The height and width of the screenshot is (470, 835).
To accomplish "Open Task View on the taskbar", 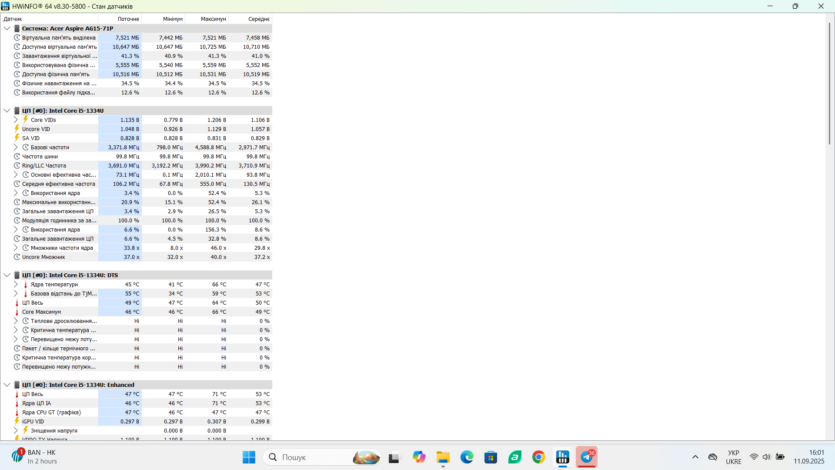I will pos(394,457).
